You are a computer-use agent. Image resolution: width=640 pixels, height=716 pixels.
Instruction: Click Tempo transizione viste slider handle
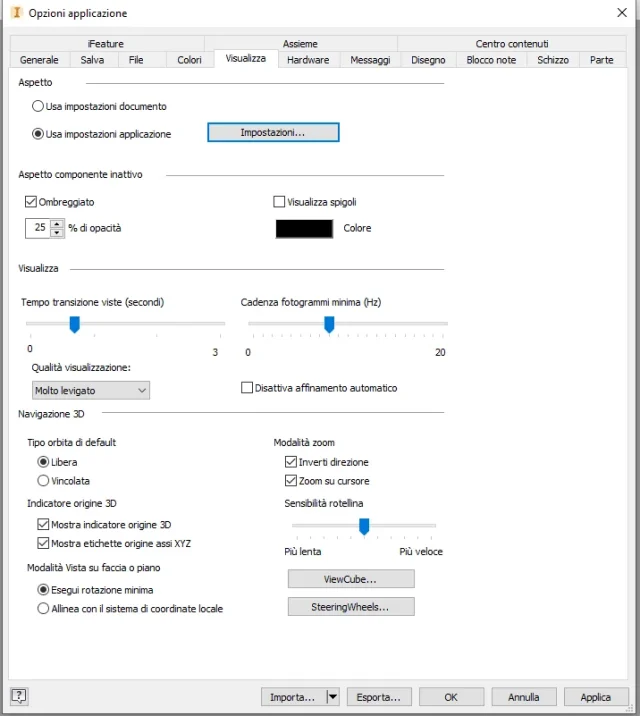tap(74, 324)
